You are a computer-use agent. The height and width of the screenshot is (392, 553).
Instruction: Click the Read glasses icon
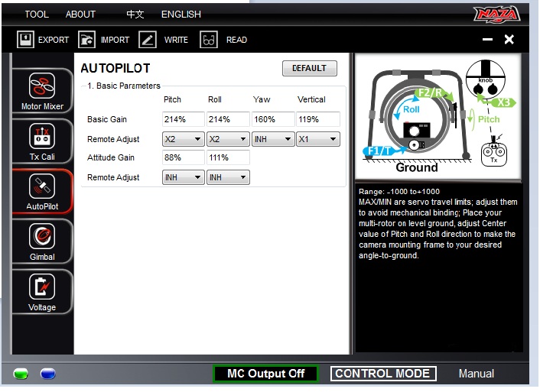[209, 40]
